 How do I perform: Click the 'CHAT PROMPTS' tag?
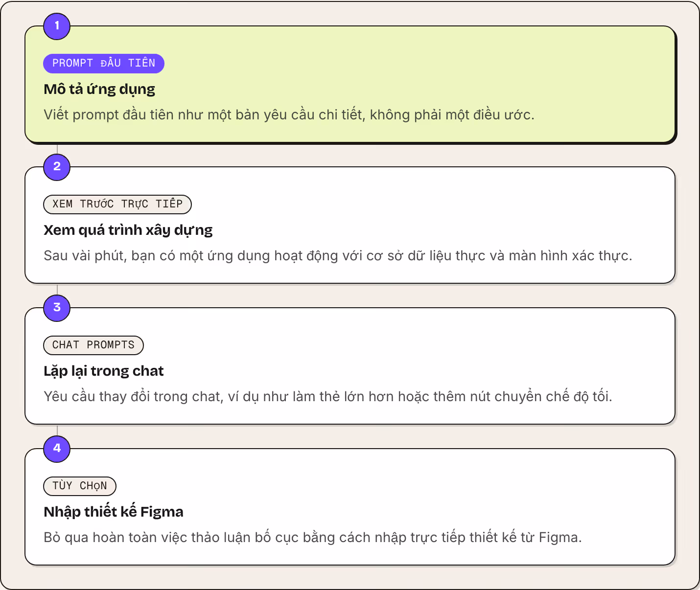pos(93,345)
